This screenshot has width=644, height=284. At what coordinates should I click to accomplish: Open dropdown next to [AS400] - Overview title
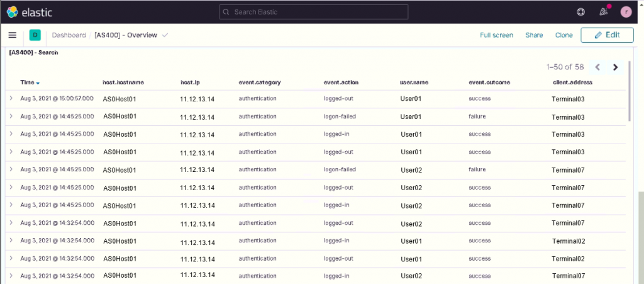tap(165, 35)
